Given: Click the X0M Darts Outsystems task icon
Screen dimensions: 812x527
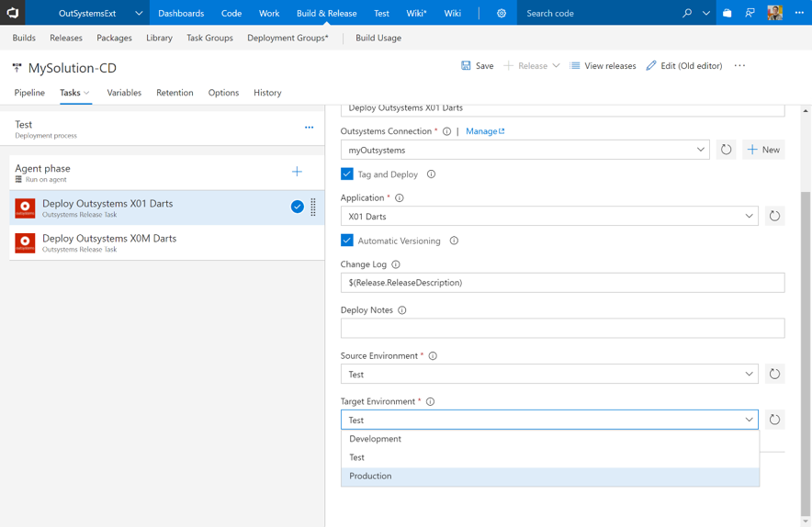Looking at the screenshot, I should pyautogui.click(x=25, y=242).
